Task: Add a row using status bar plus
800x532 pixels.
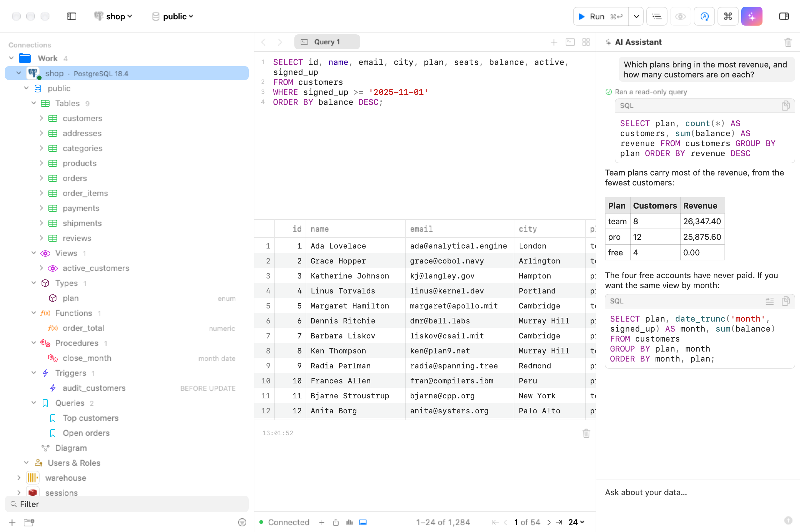Action: click(322, 522)
